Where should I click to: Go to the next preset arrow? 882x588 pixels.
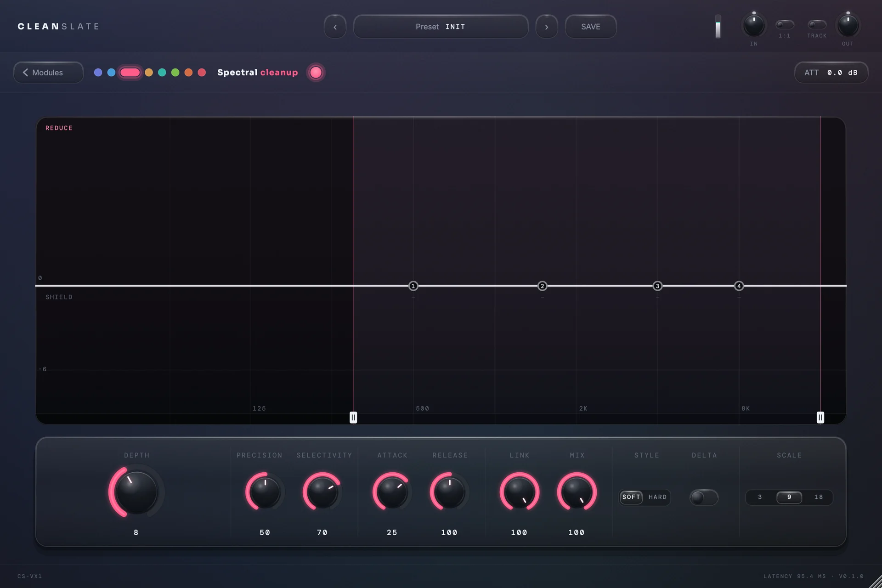coord(547,27)
